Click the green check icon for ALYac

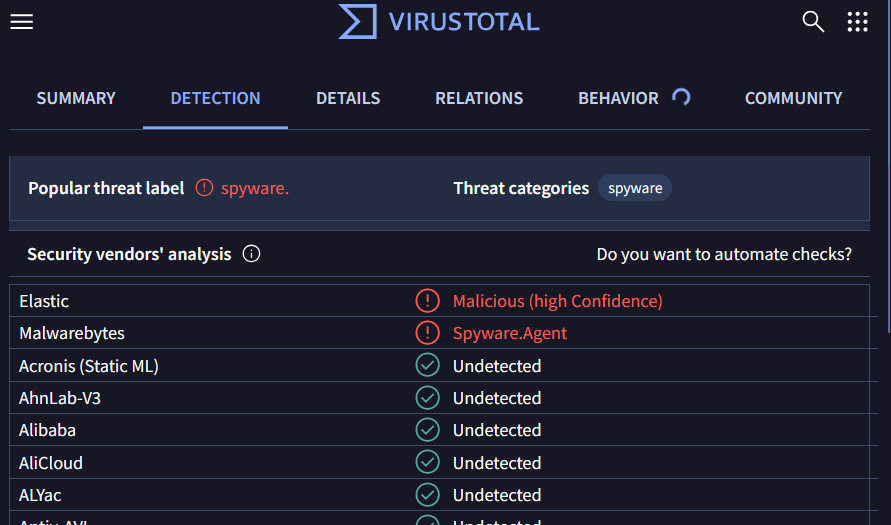click(427, 495)
